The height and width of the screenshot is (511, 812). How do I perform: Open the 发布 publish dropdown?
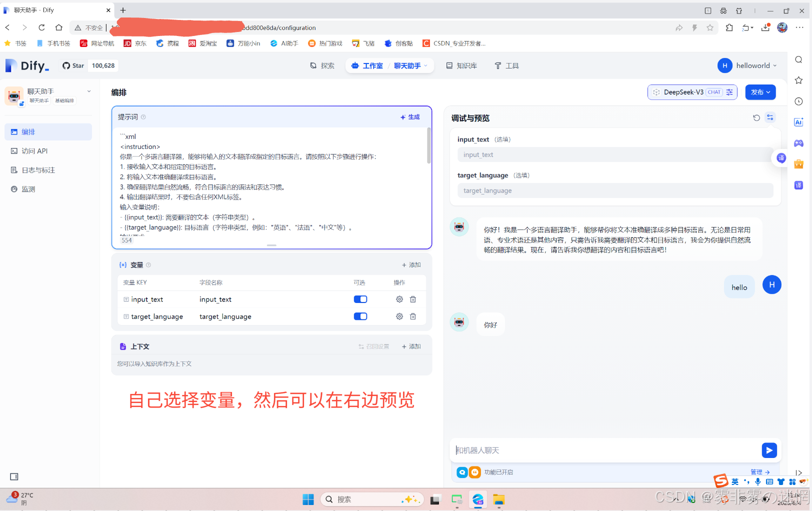(760, 92)
